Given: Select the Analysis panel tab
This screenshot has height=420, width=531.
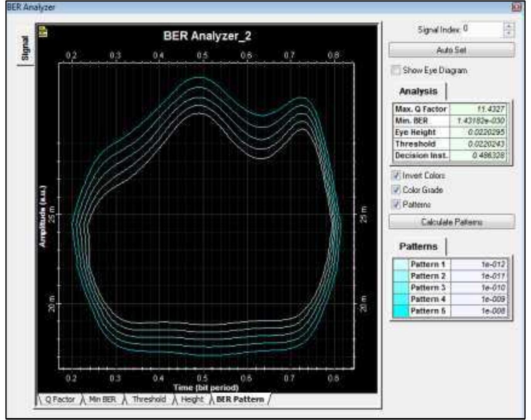Looking at the screenshot, I should tap(418, 91).
